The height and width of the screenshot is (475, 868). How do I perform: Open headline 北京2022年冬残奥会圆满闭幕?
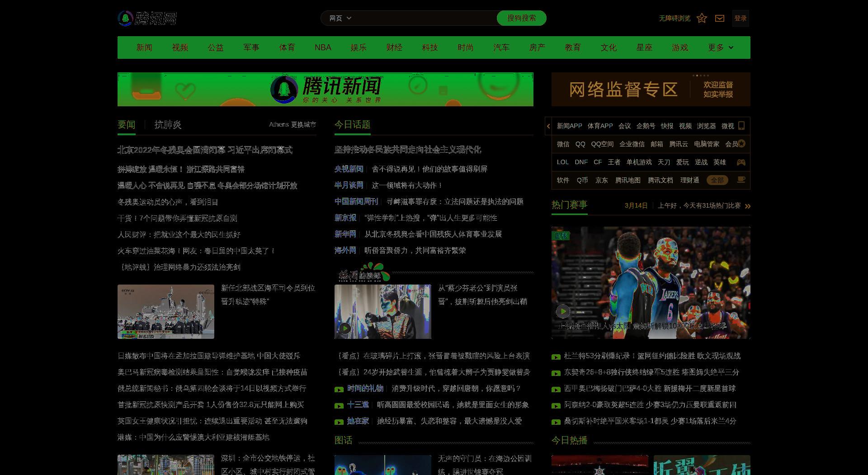point(205,150)
